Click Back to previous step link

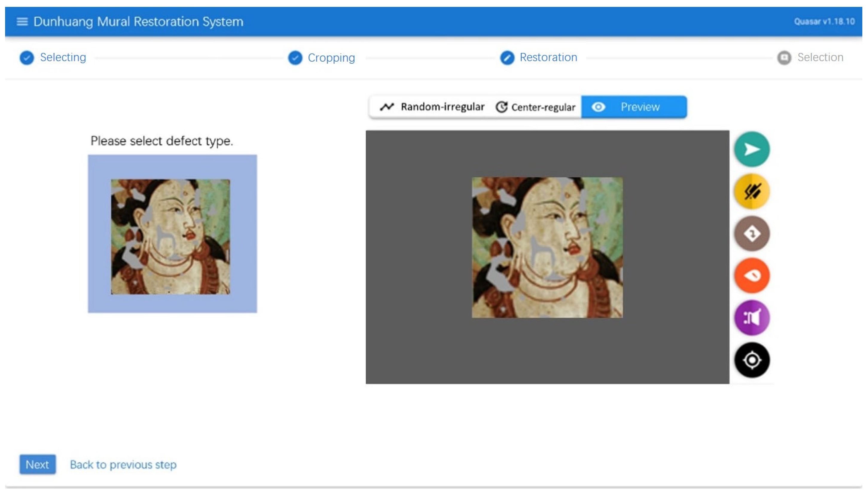[x=123, y=464]
